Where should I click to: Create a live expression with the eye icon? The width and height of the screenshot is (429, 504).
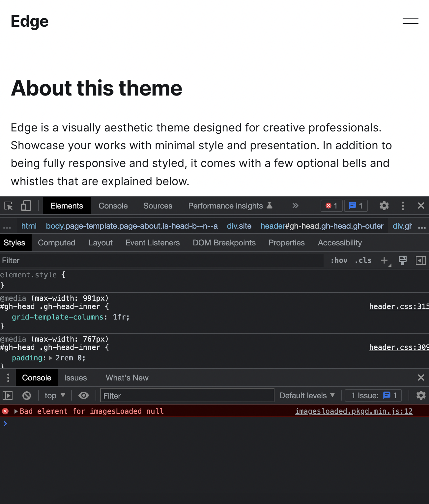(x=83, y=395)
